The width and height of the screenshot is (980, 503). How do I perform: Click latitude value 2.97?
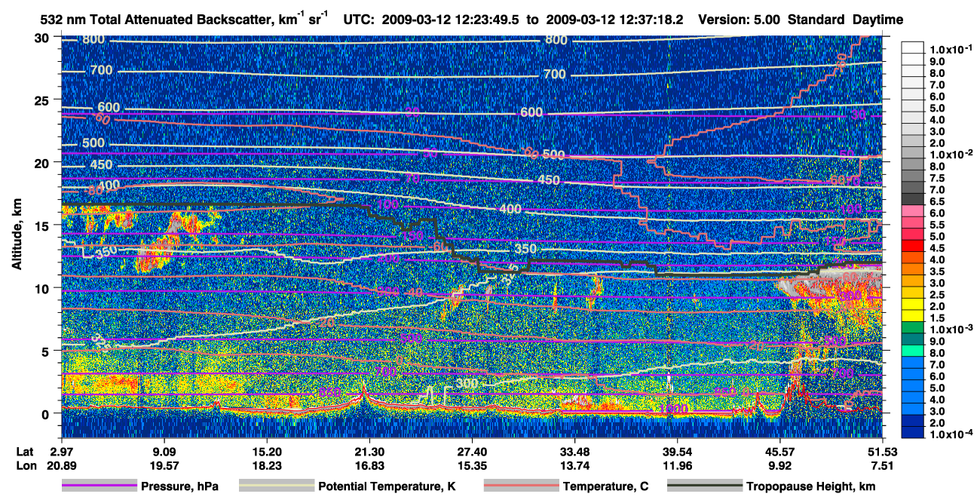[61, 450]
